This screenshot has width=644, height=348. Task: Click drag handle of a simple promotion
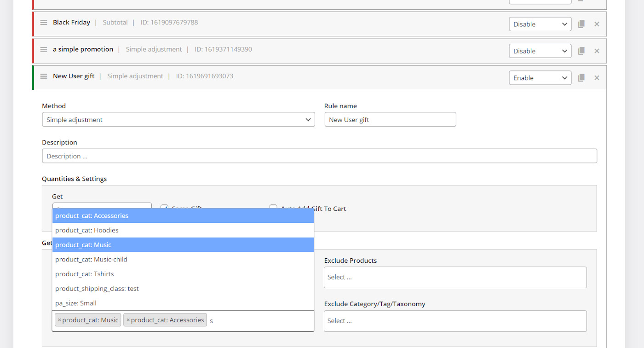[x=44, y=49]
